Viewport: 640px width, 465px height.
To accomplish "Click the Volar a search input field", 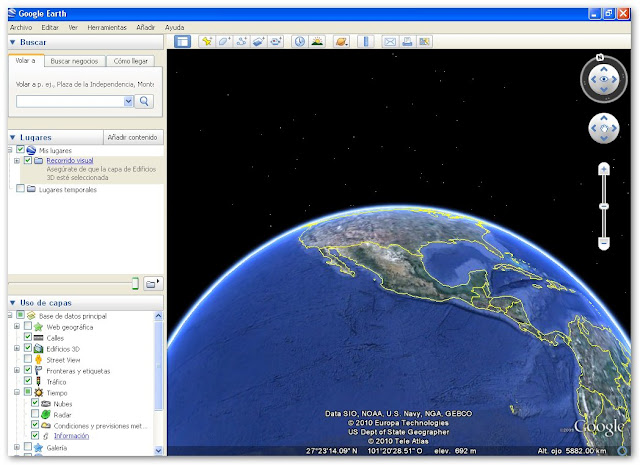I will 70,101.
